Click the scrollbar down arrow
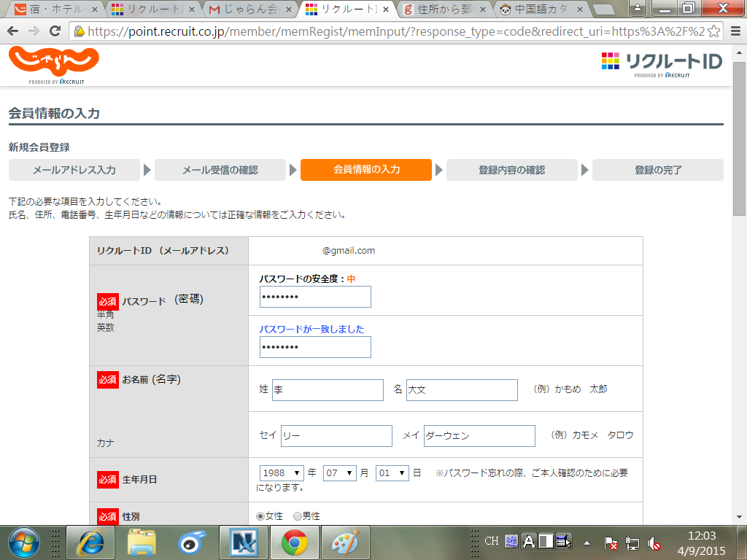The image size is (747, 560). click(x=740, y=517)
